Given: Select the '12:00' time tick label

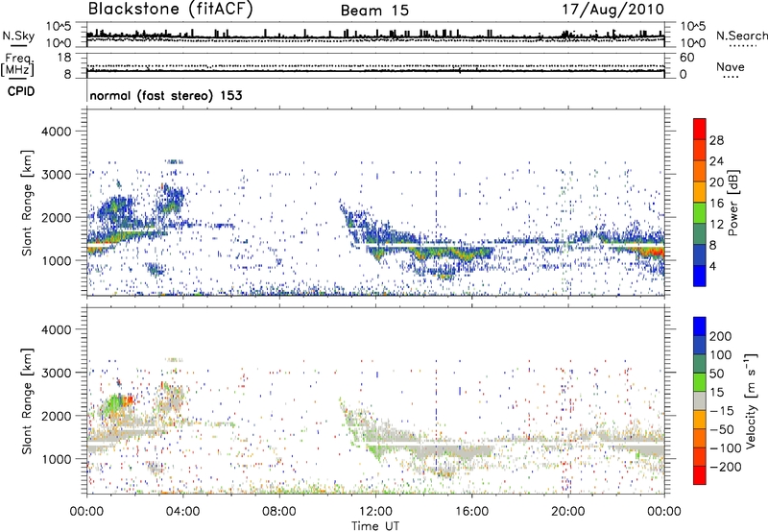Looking at the screenshot, I should [x=375, y=512].
